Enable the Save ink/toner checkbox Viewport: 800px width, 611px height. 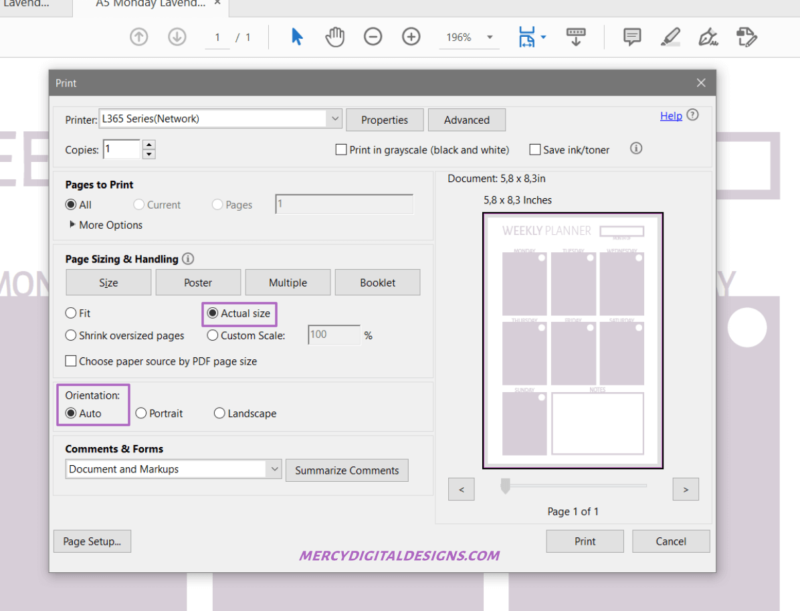coord(536,149)
